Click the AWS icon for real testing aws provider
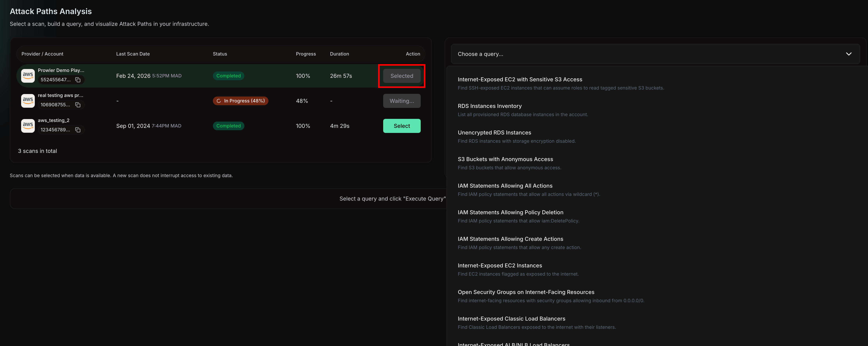This screenshot has height=346, width=868. tap(28, 100)
